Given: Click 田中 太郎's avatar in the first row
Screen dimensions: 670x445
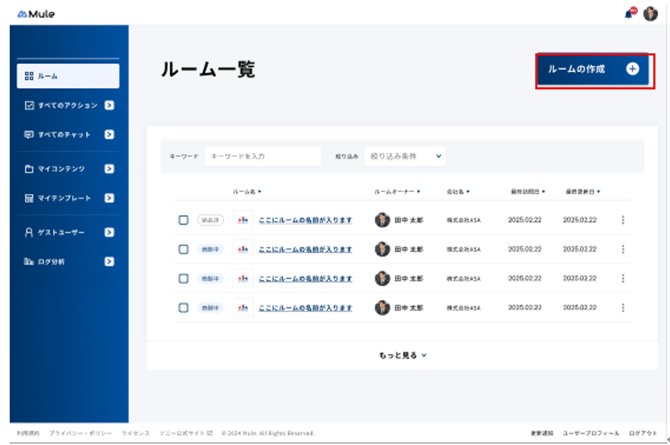Looking at the screenshot, I should pos(382,220).
